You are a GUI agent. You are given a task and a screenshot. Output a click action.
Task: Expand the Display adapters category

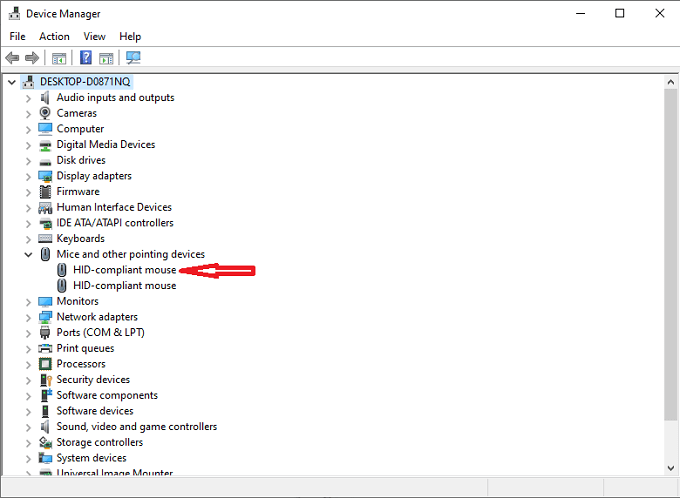[28, 177]
